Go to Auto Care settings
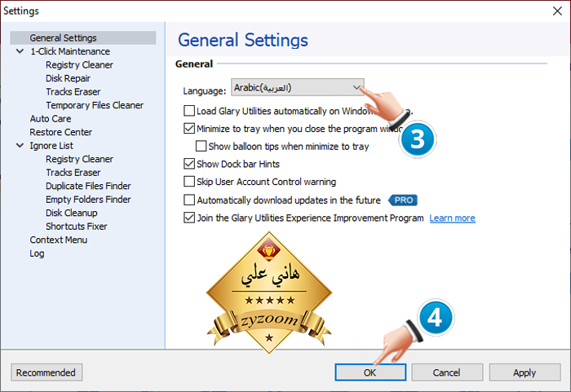This screenshot has height=392, width=571. coord(51,119)
